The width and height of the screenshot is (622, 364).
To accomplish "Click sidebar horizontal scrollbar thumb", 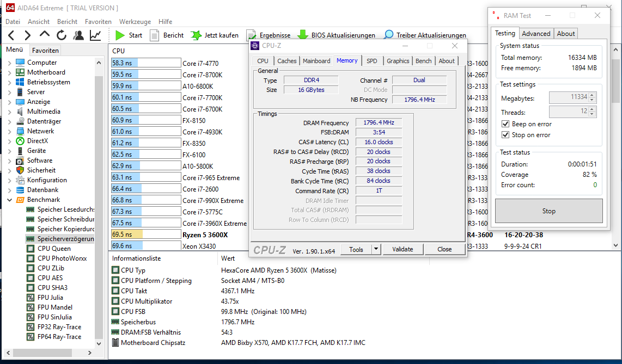I will [x=42, y=353].
